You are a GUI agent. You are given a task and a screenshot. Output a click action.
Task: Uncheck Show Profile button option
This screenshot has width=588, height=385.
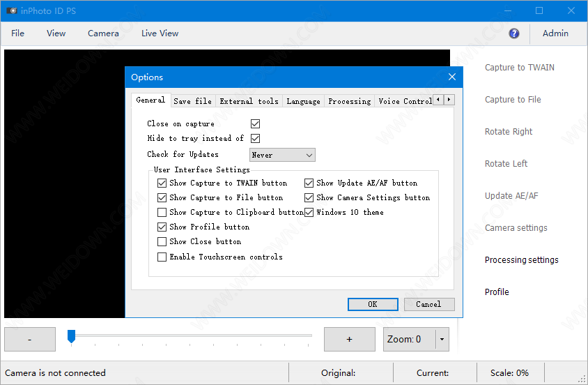pyautogui.click(x=162, y=227)
